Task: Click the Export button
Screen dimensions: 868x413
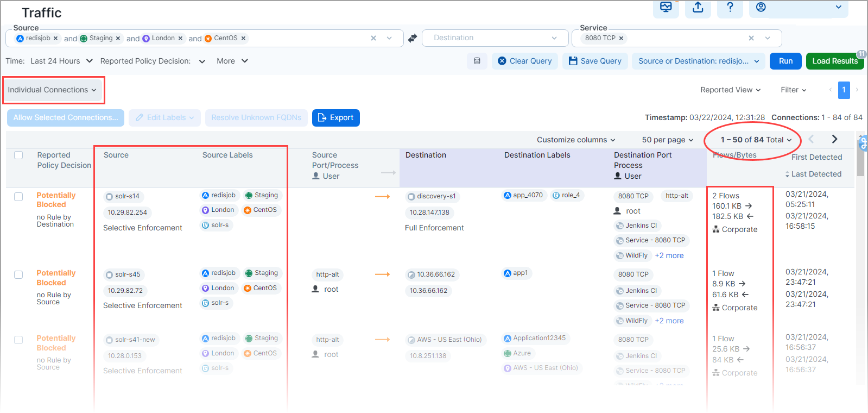Action: tap(335, 117)
